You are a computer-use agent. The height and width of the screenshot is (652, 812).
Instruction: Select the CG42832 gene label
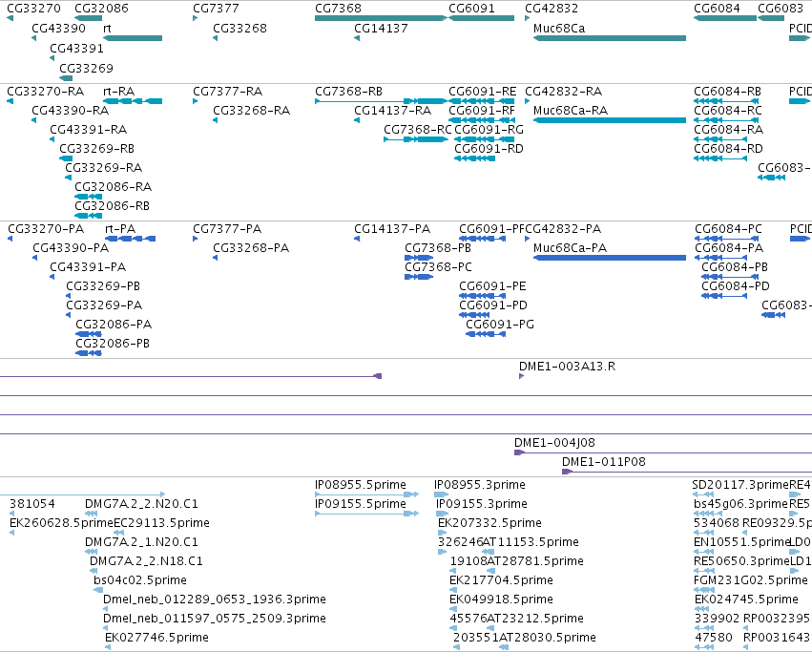(x=552, y=9)
